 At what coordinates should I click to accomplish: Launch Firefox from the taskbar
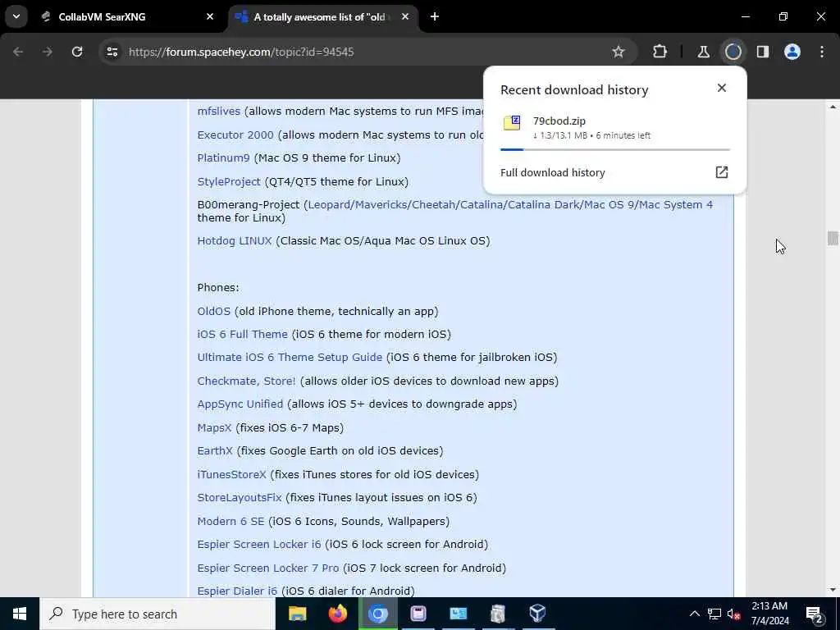coord(337,614)
